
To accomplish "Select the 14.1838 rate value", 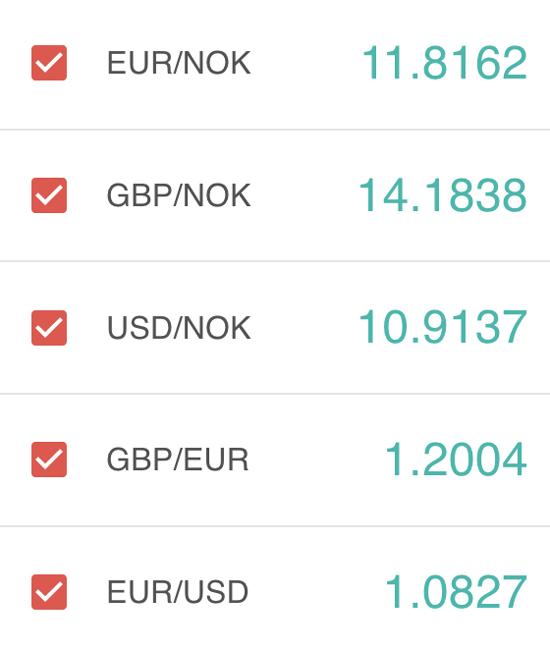I will (x=443, y=195).
